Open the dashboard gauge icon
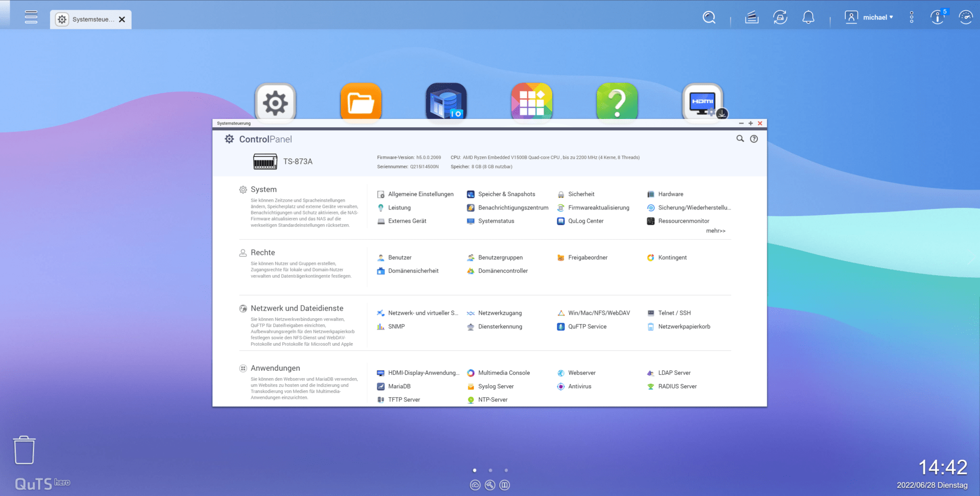 pos(965,18)
